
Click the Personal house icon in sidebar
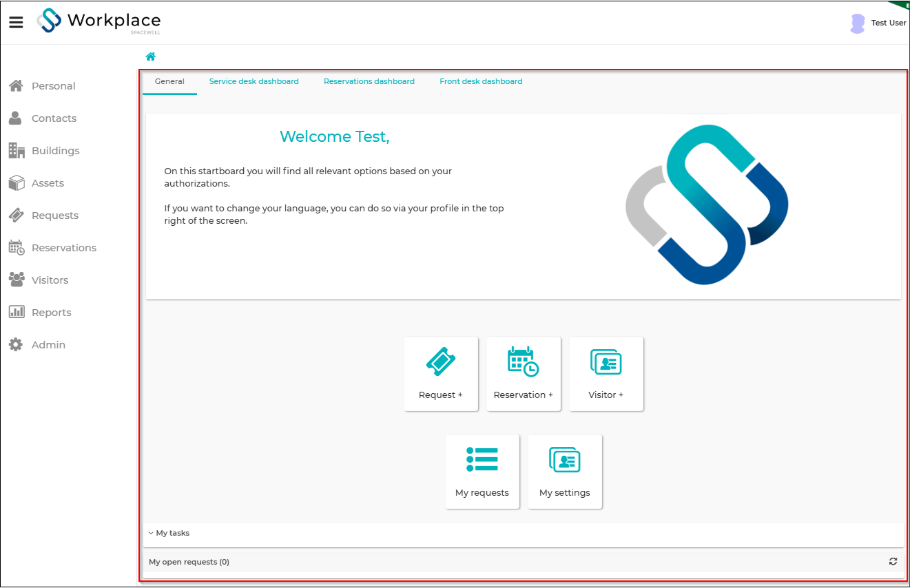(17, 86)
